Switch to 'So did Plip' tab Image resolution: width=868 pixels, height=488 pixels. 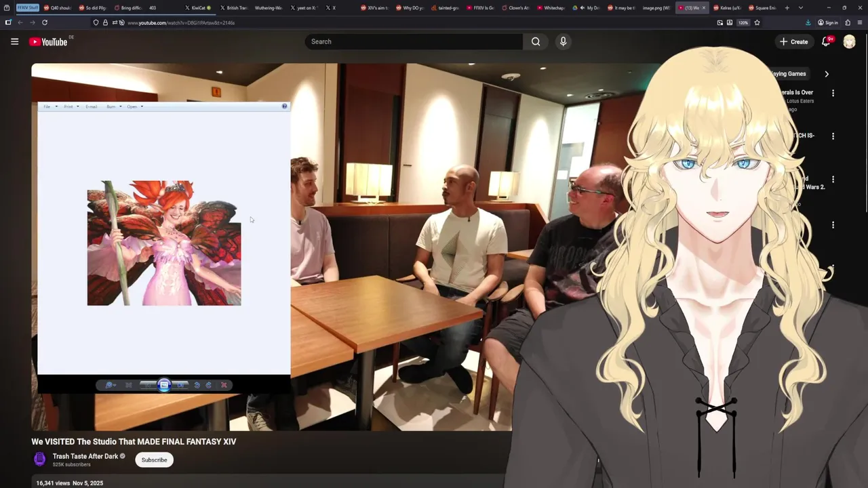coord(92,7)
